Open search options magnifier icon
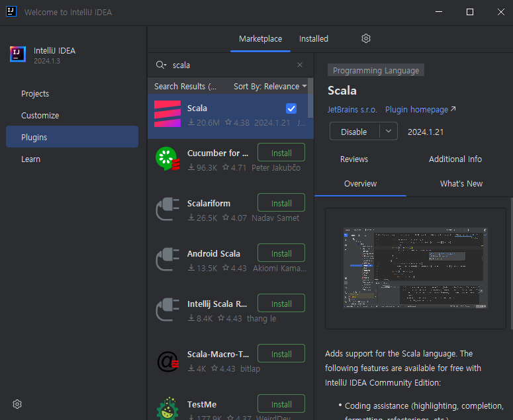Image resolution: width=513 pixels, height=420 pixels. click(x=161, y=65)
